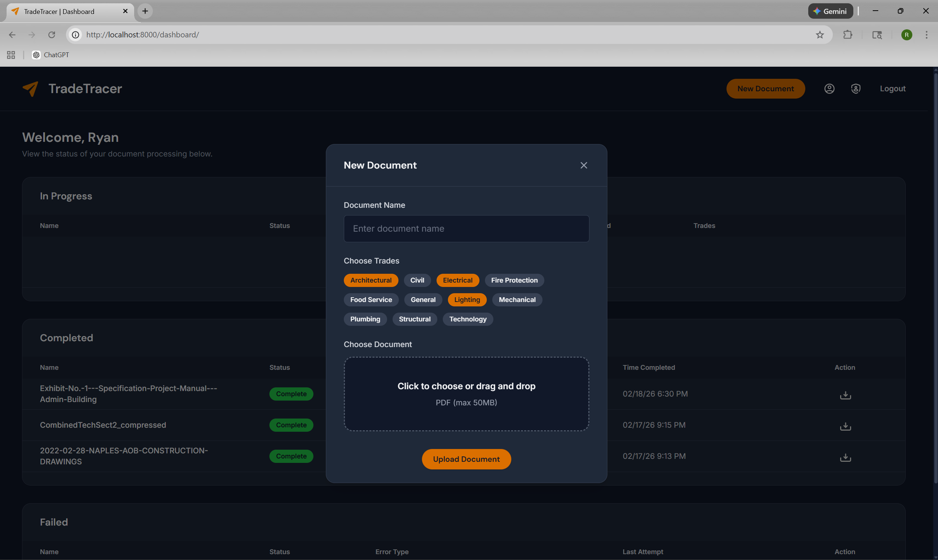Screen dimensions: 938x560
Task: Select the Civil trade chip
Action: [417, 280]
